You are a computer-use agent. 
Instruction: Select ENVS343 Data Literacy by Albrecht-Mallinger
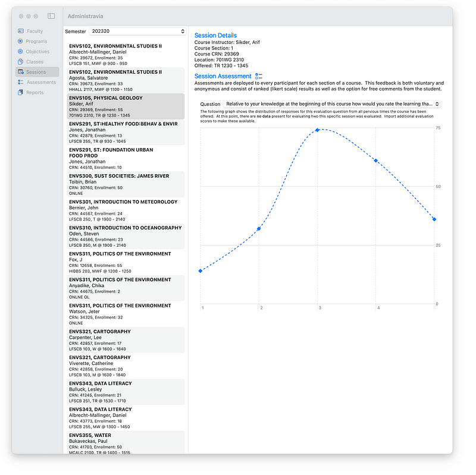click(x=126, y=418)
